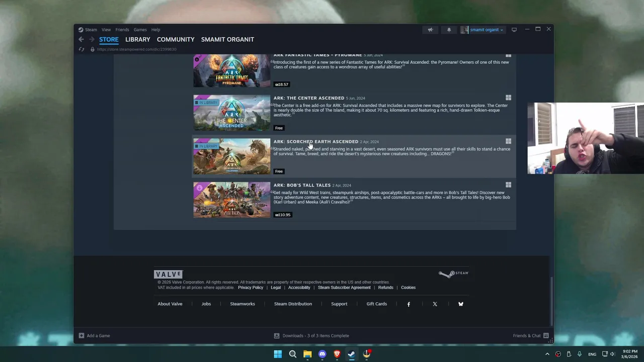Open the Jobs footer link

(206, 304)
